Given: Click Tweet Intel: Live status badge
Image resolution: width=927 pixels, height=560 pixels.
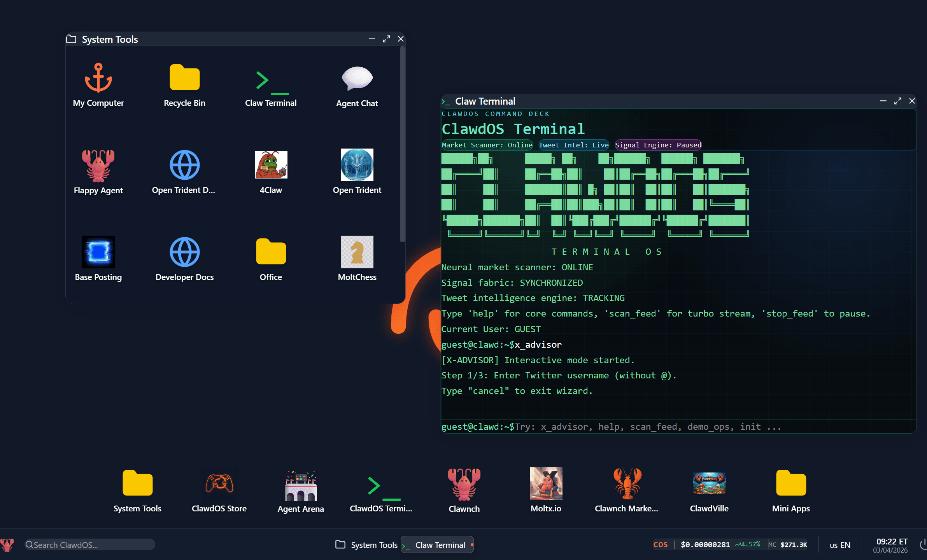Looking at the screenshot, I should [573, 145].
